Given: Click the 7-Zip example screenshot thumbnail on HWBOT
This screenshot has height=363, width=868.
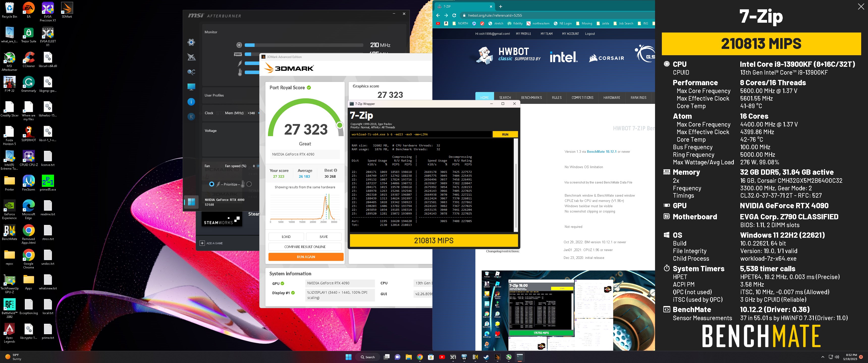Looking at the screenshot, I should 568,311.
